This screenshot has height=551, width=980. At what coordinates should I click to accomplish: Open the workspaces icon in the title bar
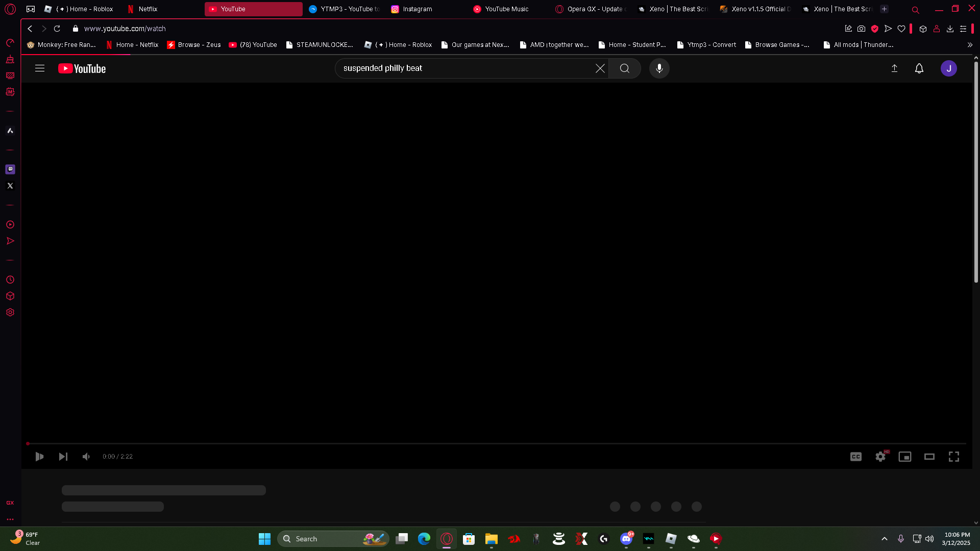31,9
